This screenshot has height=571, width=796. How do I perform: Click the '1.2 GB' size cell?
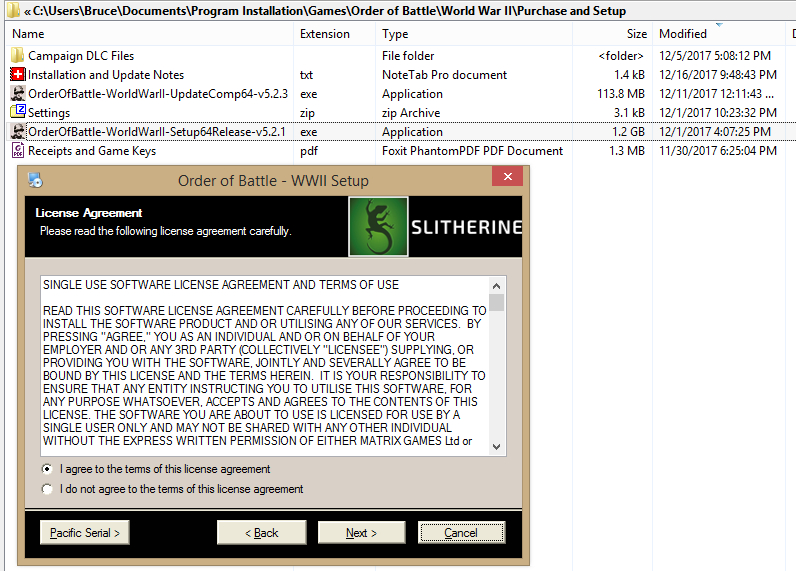click(628, 132)
